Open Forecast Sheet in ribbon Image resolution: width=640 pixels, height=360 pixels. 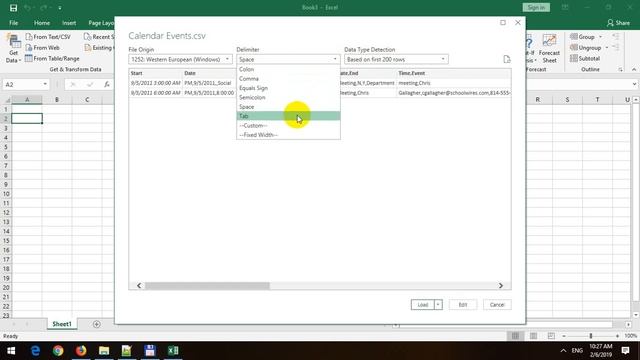[549, 49]
